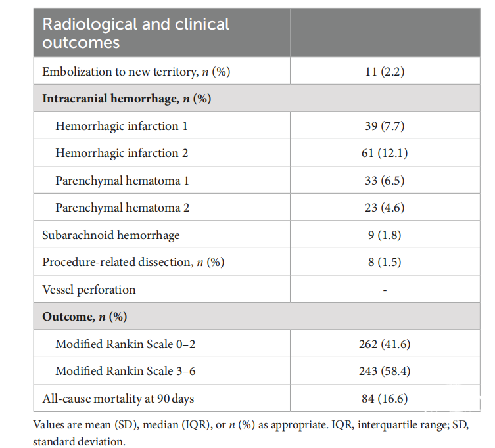The height and width of the screenshot is (448, 495).
Task: Select the 'Embolization to new territory' row label
Action: pyautogui.click(x=136, y=72)
